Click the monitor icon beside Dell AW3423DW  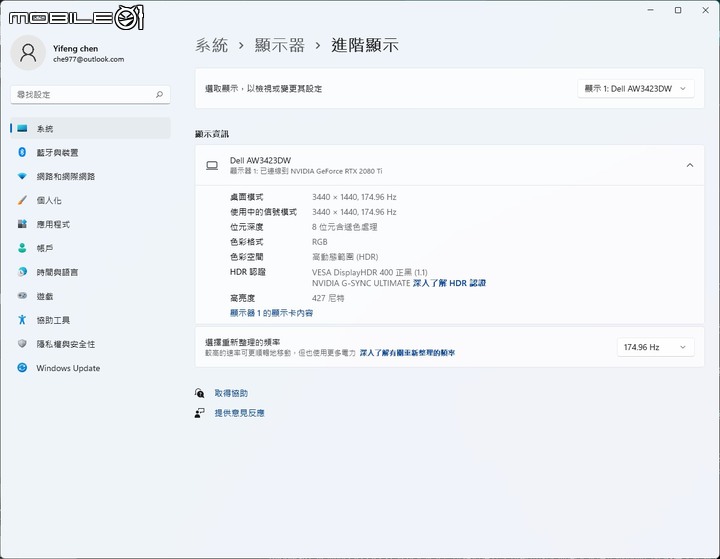[x=212, y=165]
